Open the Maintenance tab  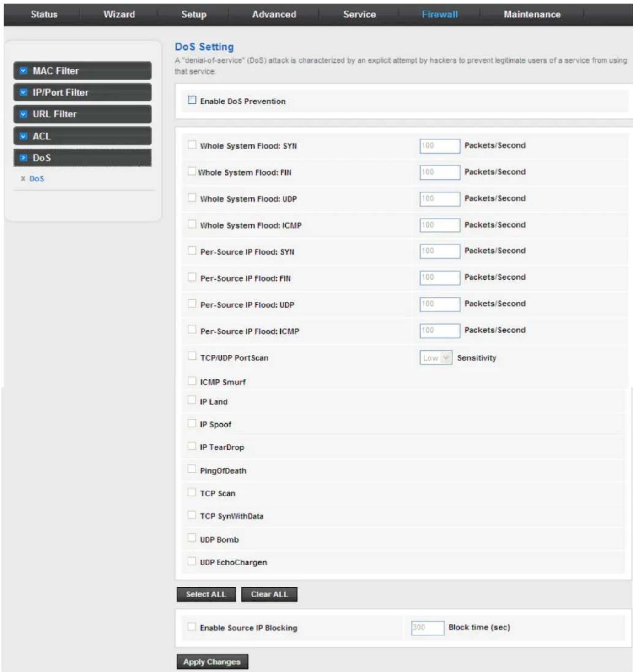[x=532, y=14]
